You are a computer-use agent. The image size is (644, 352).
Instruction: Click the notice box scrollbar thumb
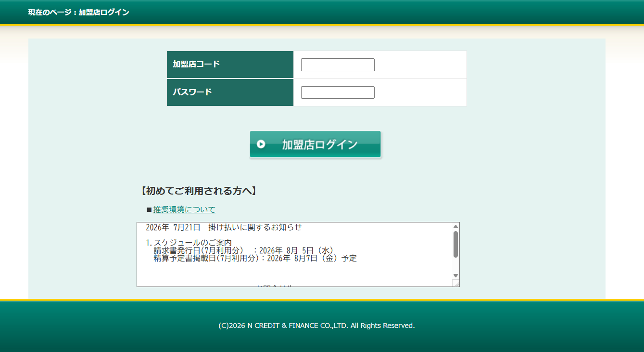click(455, 244)
